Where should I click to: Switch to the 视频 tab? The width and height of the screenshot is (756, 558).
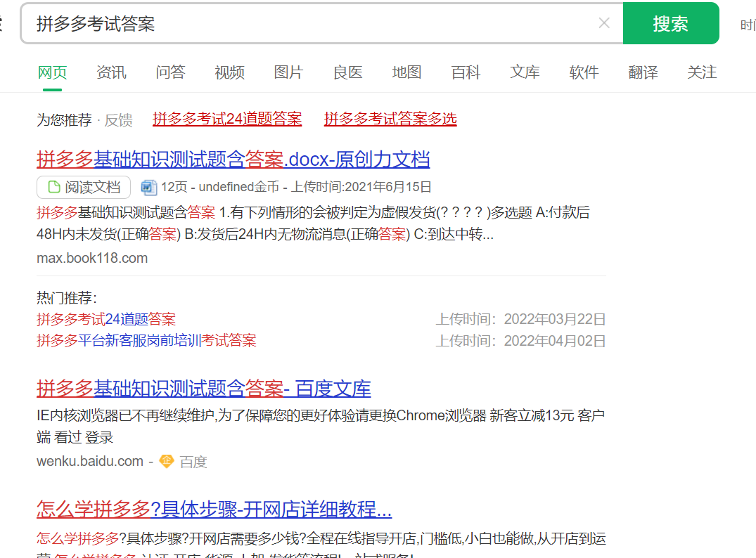229,72
